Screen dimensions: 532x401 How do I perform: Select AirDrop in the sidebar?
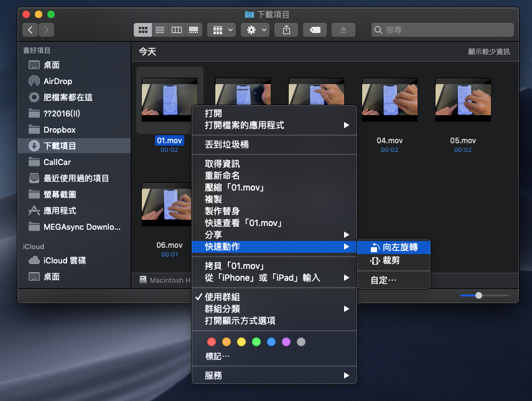click(74, 81)
